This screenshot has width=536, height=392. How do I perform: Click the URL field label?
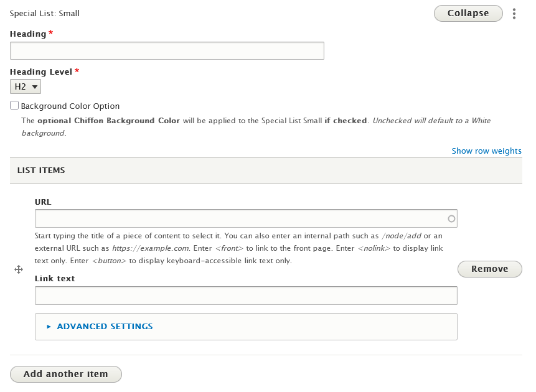coord(43,202)
